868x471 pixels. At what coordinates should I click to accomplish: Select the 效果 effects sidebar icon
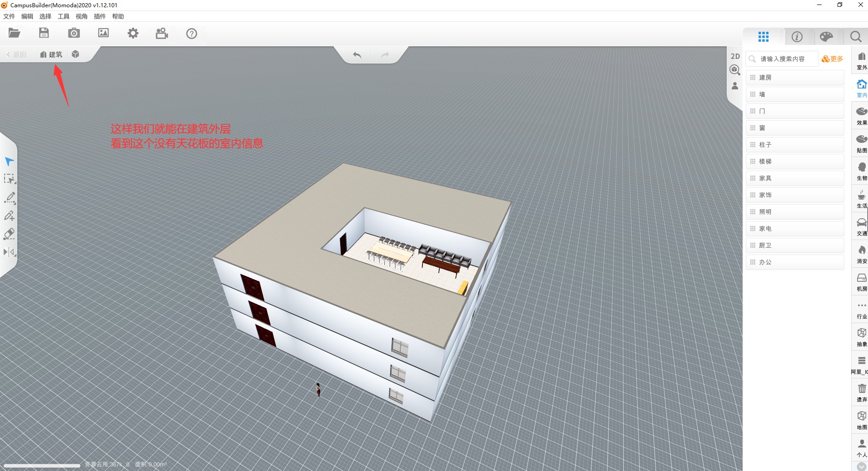861,116
